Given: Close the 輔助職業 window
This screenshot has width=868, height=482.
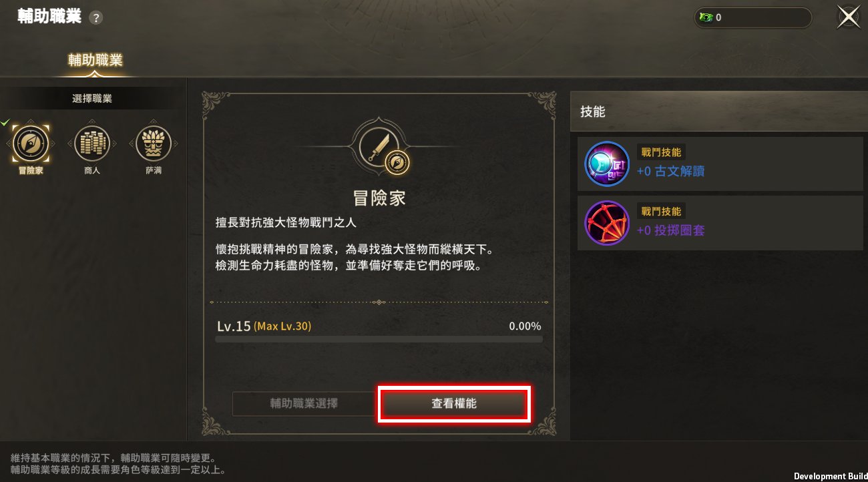Looking at the screenshot, I should coord(849,18).
